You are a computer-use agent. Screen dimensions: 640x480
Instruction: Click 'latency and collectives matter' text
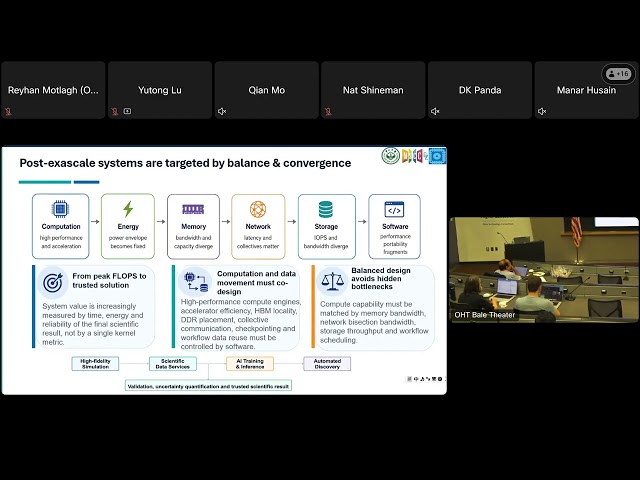(x=258, y=242)
